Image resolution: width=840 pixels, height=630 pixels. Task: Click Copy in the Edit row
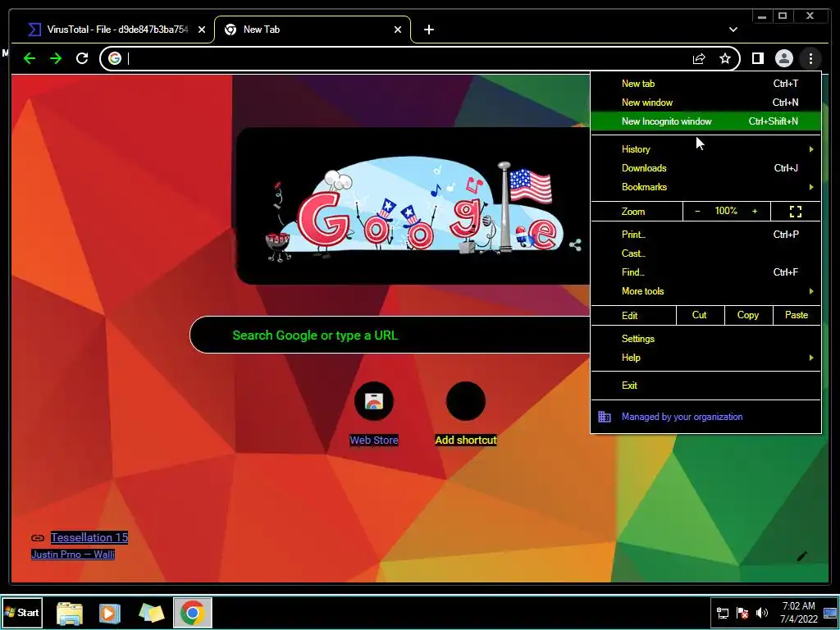click(748, 315)
